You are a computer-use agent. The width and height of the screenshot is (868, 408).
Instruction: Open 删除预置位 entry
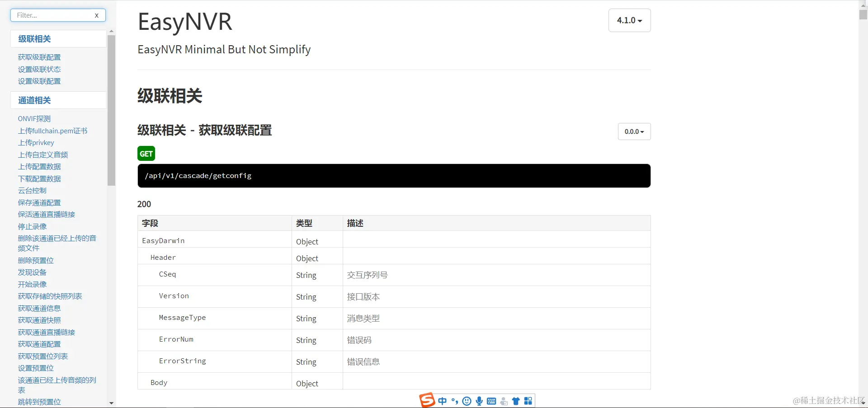[x=36, y=260]
